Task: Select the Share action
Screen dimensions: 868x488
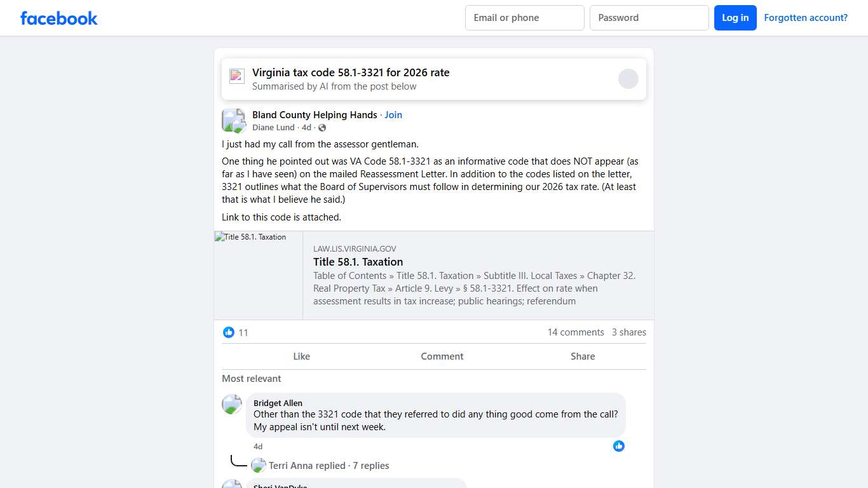Action: pyautogui.click(x=582, y=356)
